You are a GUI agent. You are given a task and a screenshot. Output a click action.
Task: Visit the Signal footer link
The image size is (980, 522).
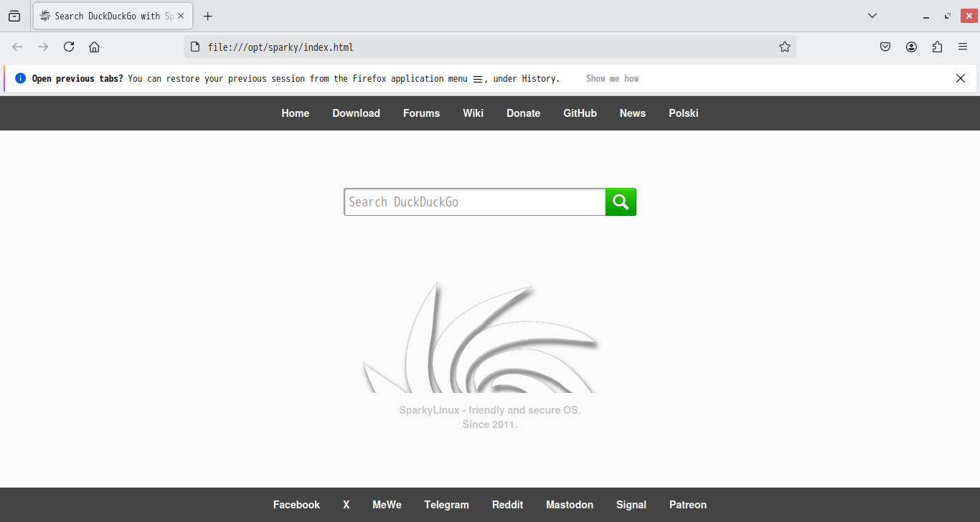(631, 505)
